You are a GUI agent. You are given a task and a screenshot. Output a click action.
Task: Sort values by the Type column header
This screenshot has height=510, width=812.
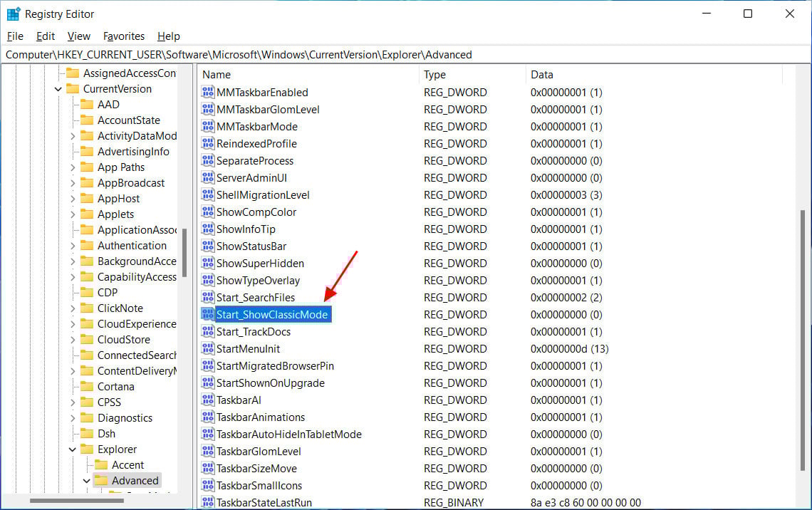click(x=472, y=75)
